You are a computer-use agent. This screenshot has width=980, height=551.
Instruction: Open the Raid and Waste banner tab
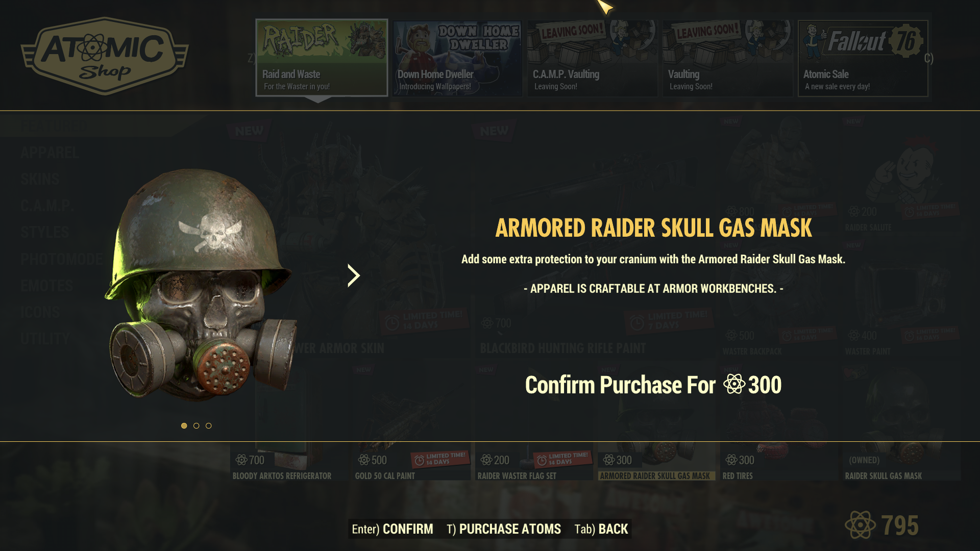(322, 58)
